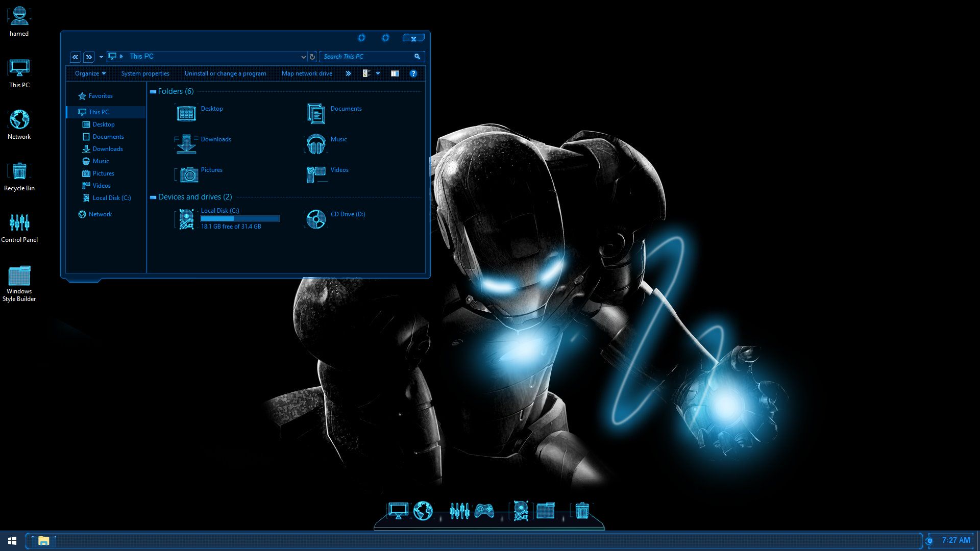Open the Music headphones folder

[x=316, y=144]
